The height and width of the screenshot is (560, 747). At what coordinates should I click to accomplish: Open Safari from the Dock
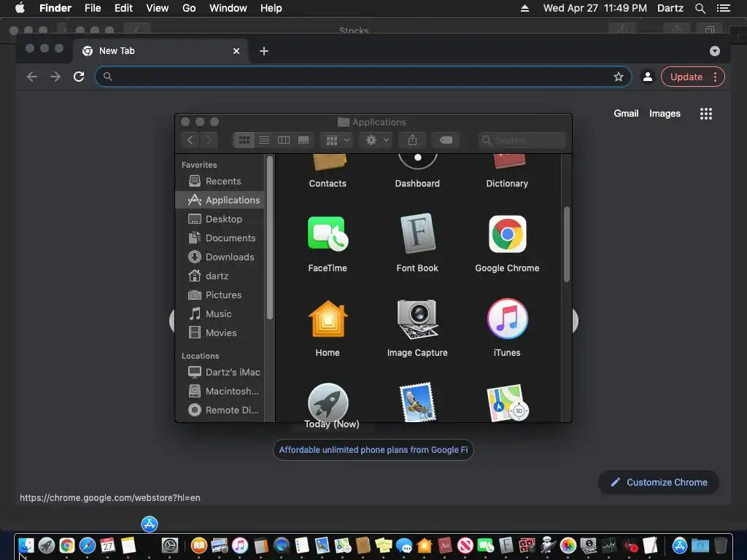point(88,545)
